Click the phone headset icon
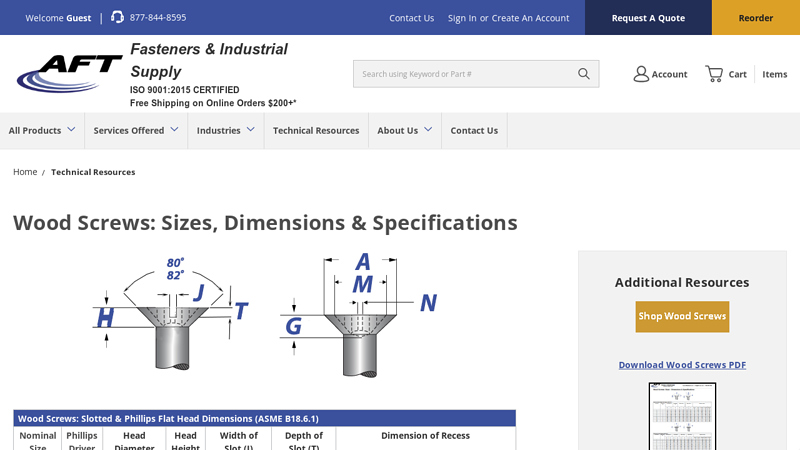Image resolution: width=800 pixels, height=450 pixels. [x=117, y=17]
